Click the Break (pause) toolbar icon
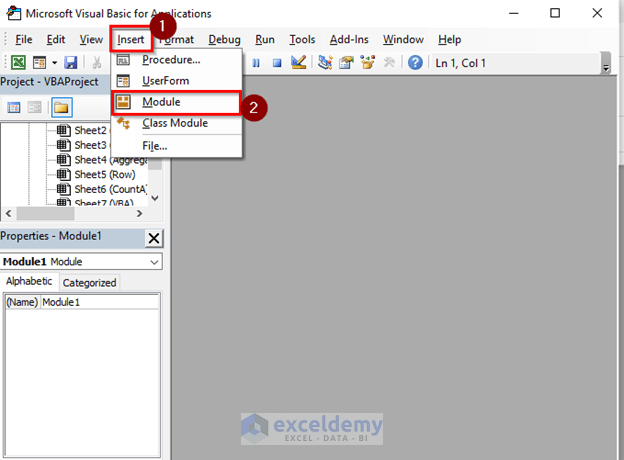 tap(256, 63)
